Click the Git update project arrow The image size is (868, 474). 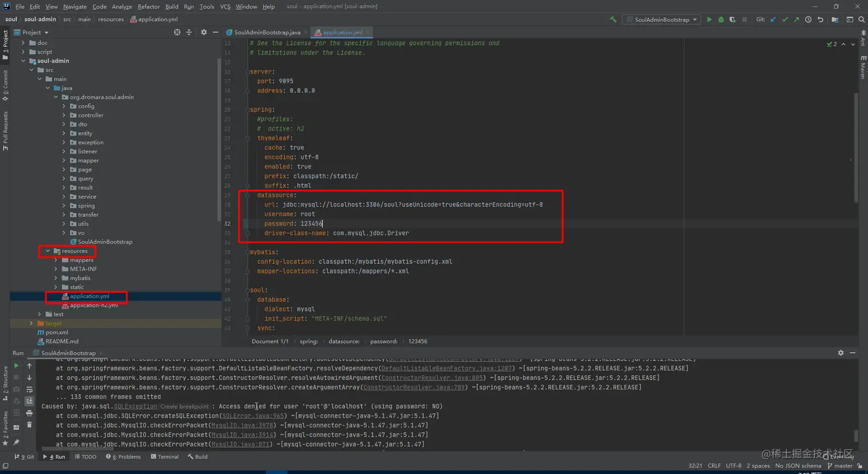click(773, 20)
